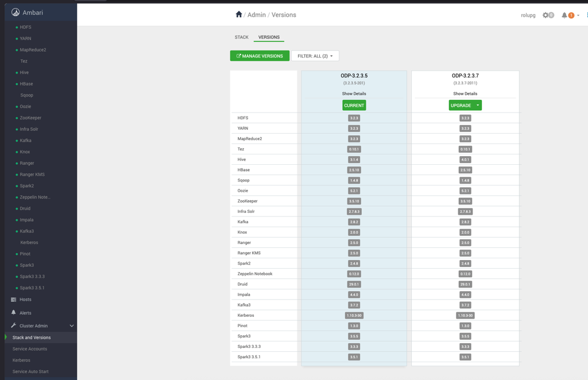Open Service Auto Start menu item

click(30, 372)
